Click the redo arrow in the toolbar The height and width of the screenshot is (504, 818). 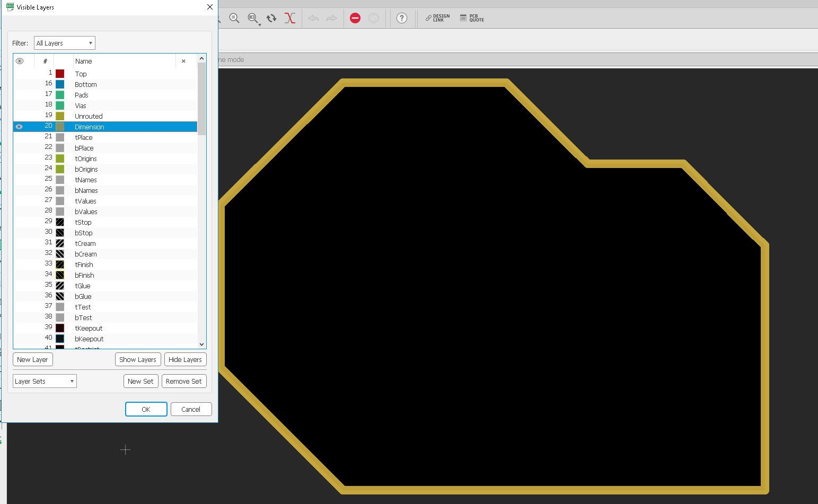332,18
